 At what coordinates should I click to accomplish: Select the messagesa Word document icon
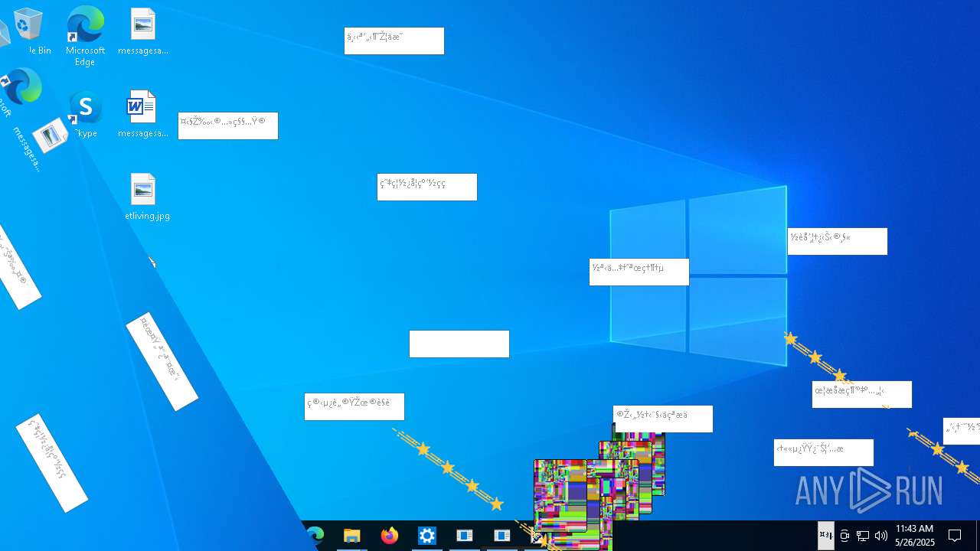pyautogui.click(x=142, y=115)
